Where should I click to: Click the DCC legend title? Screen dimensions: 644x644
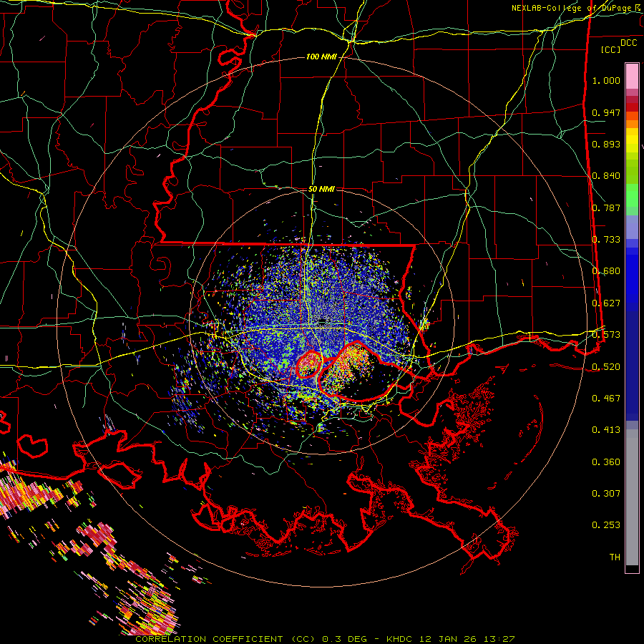click(629, 43)
